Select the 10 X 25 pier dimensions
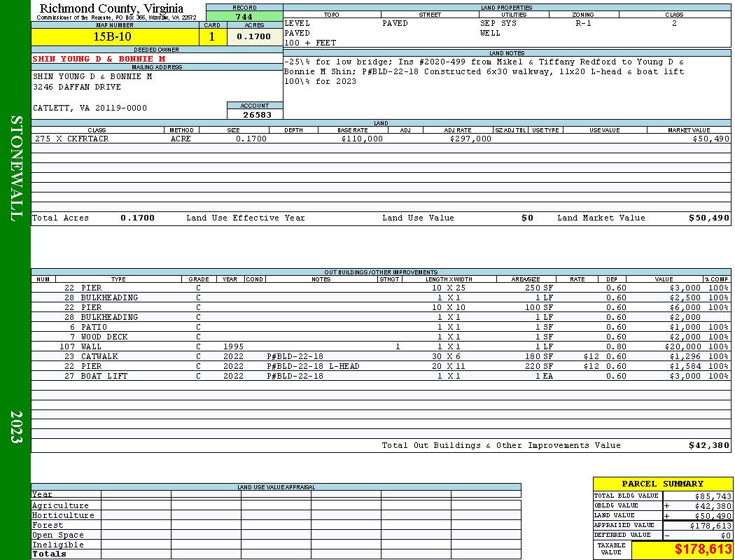The width and height of the screenshot is (735, 560). [x=448, y=288]
